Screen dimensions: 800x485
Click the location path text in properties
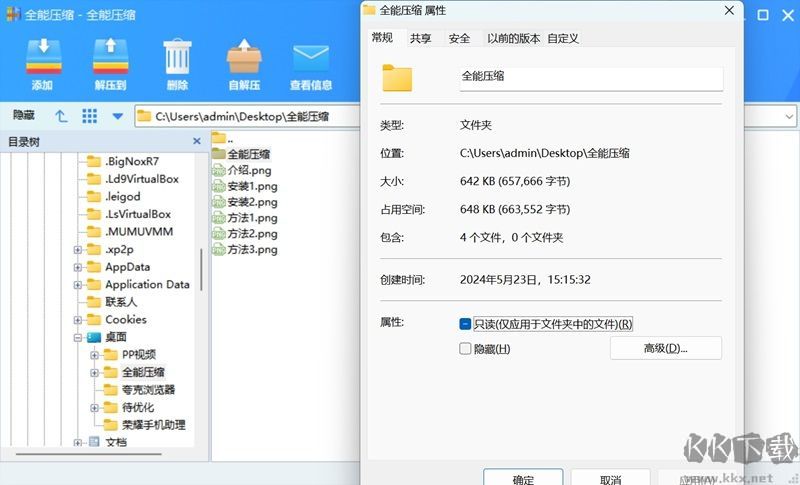(x=544, y=153)
